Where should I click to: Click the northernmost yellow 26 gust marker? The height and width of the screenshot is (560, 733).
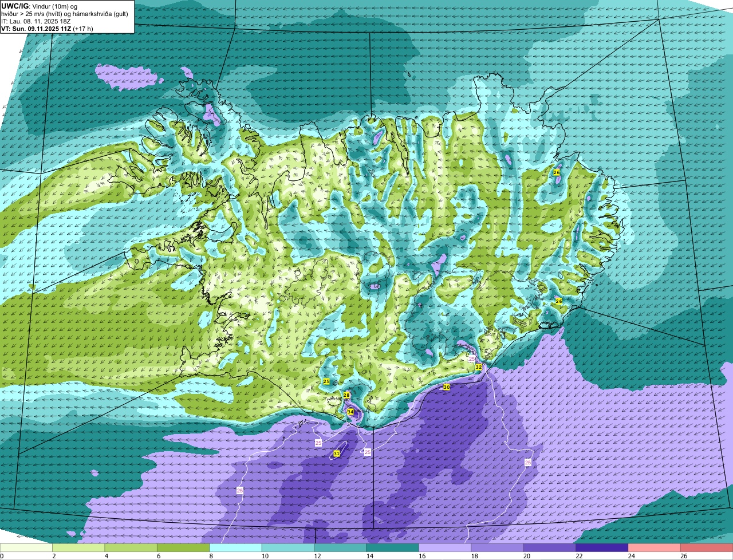pos(557,172)
